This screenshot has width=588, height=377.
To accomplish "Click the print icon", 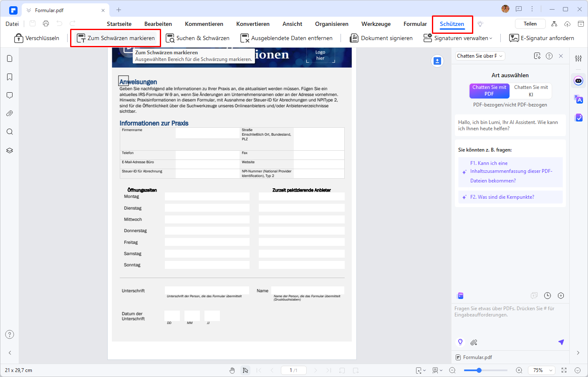I will click(x=46, y=23).
